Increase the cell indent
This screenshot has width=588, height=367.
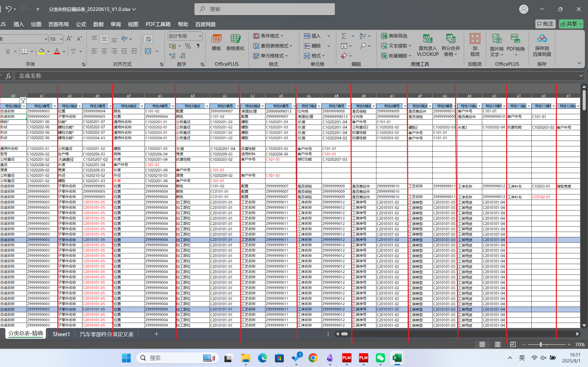tap(134, 51)
